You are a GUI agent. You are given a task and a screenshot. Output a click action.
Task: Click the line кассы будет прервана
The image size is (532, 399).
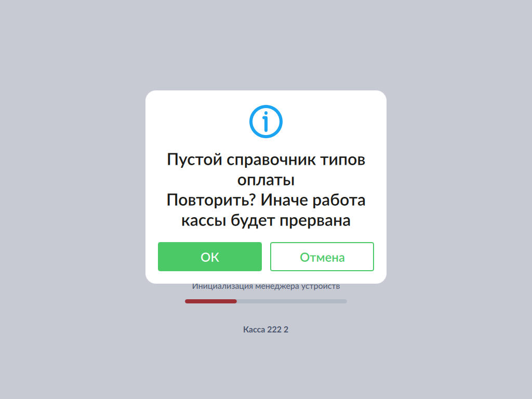pyautogui.click(x=266, y=220)
